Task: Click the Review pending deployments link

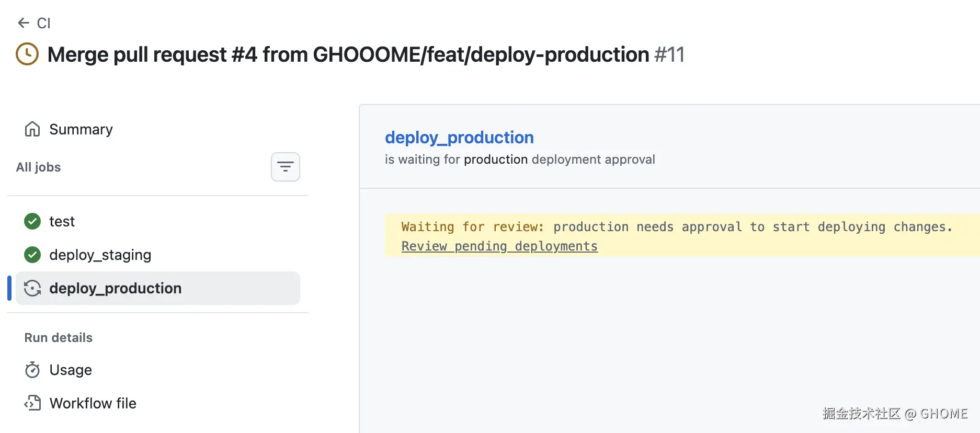Action: click(499, 246)
